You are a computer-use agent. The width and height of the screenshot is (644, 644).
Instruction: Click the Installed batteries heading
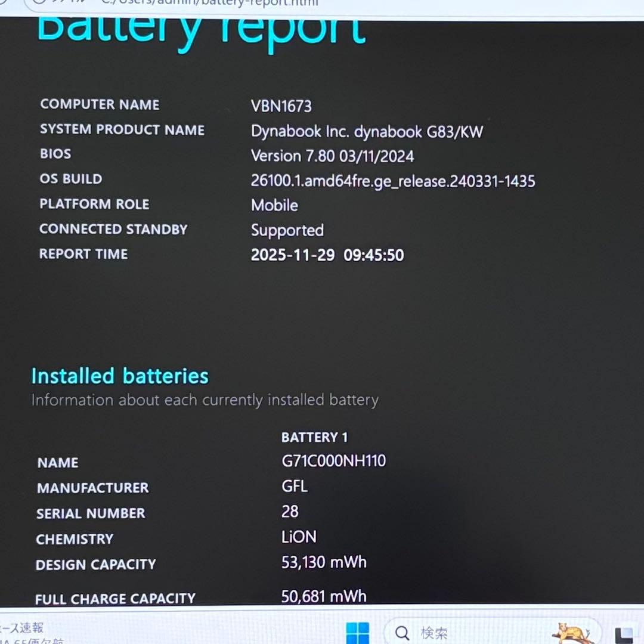[120, 376]
